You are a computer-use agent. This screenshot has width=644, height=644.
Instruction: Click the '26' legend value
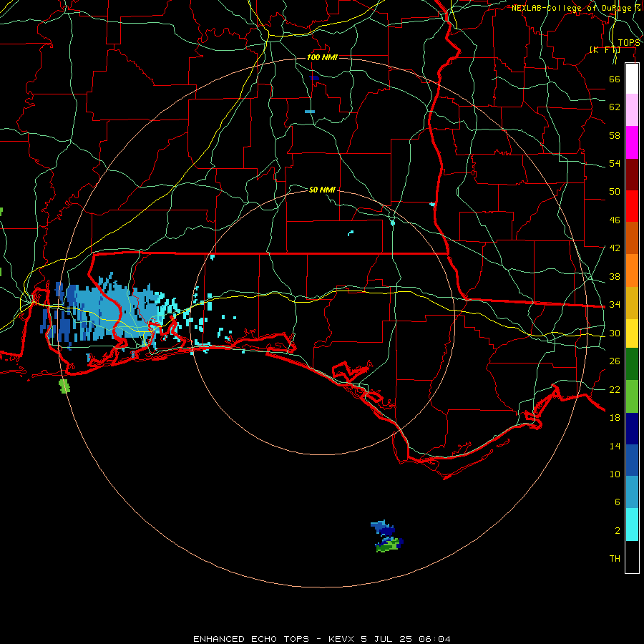[615, 361]
